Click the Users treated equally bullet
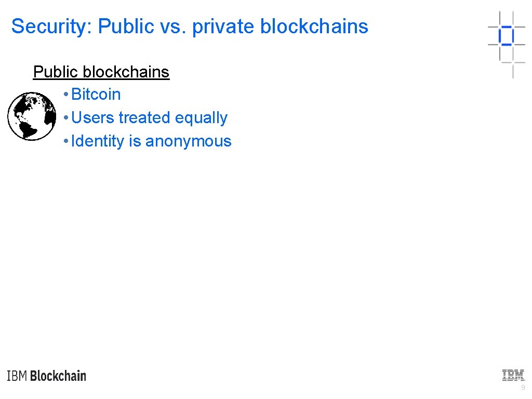Image resolution: width=532 pixels, height=399 pixels. [150, 118]
